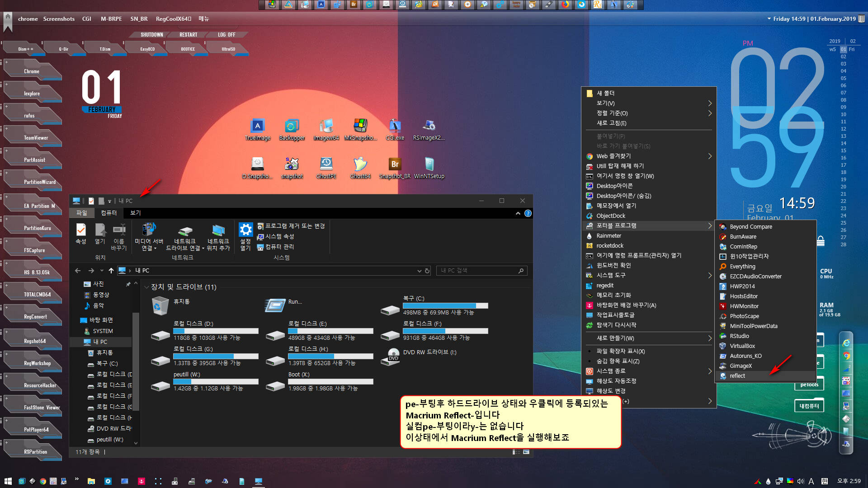Image resolution: width=868 pixels, height=488 pixels.
Task: Open address bar history dropdown arrow
Action: (x=419, y=271)
